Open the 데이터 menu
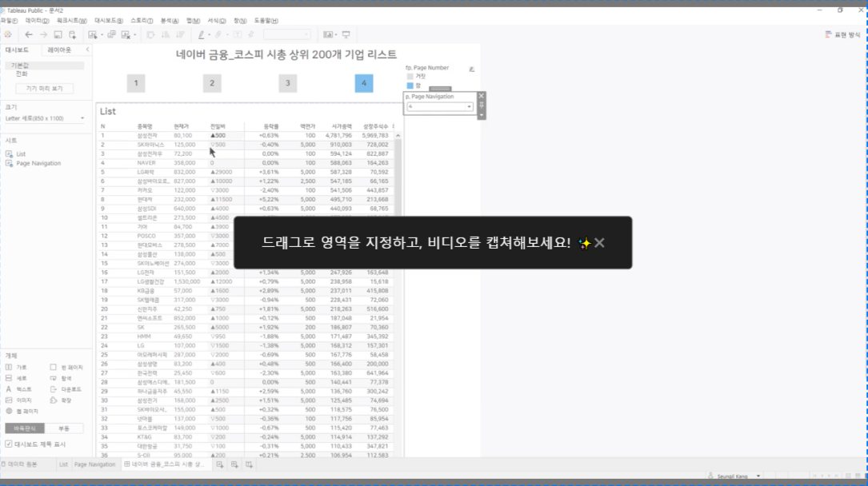Viewport: 868px width, 486px height. (x=37, y=21)
